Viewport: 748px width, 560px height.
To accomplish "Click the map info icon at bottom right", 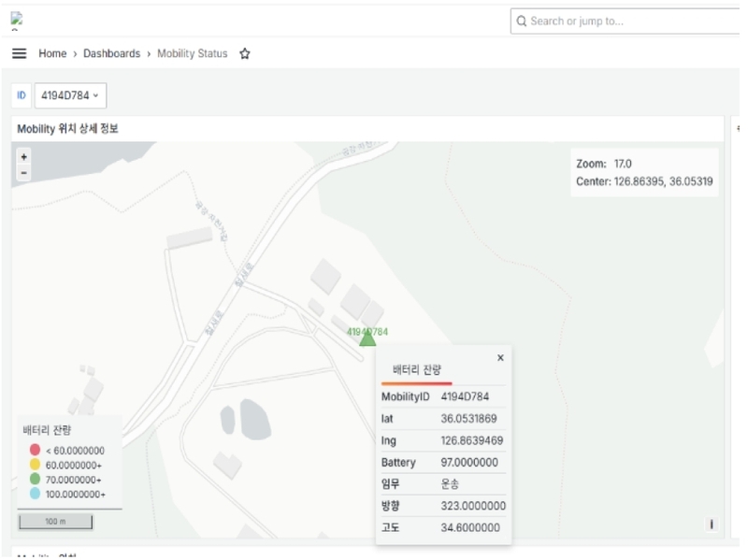I will [x=712, y=524].
